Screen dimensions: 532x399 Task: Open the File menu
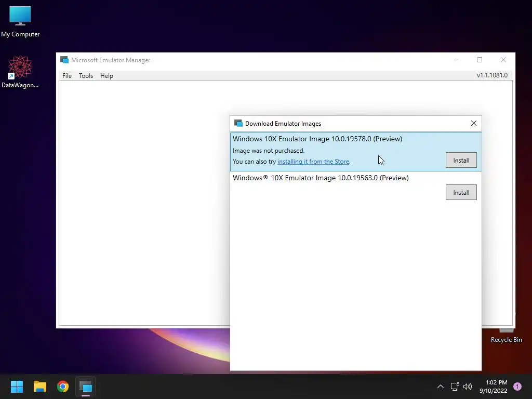67,76
